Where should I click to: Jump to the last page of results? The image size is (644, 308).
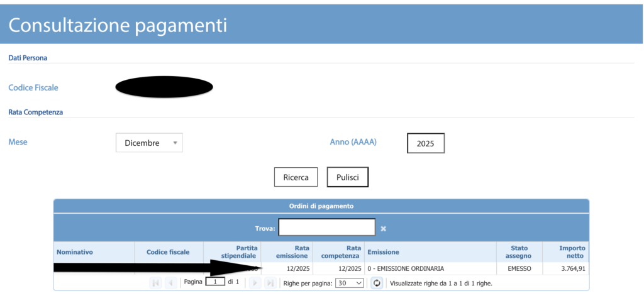tap(270, 283)
